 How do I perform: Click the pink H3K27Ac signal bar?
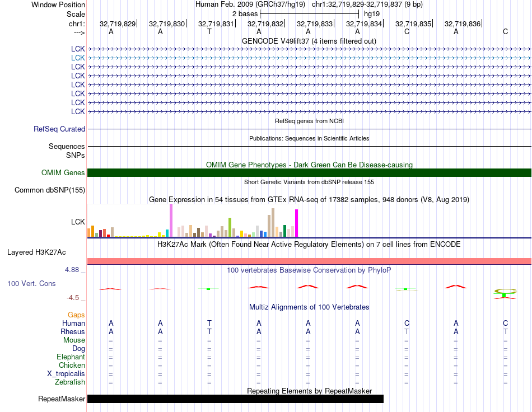[x=309, y=261]
